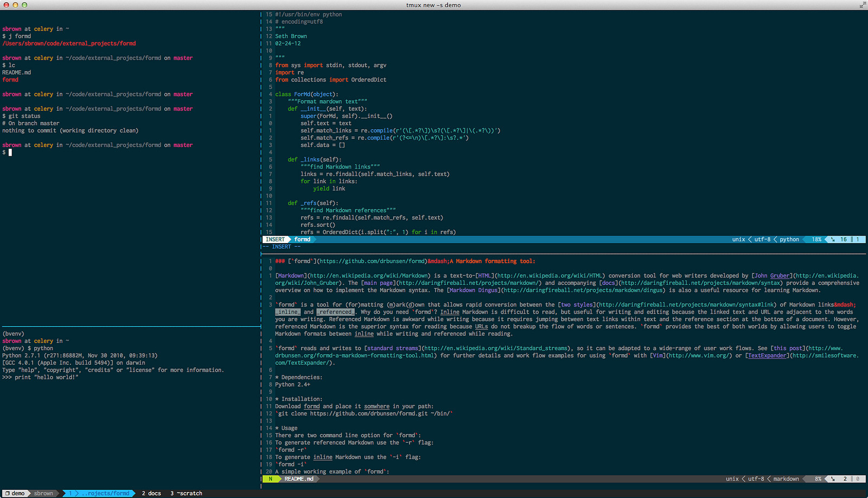
Task: Switch to tmux window 2 docs
Action: click(x=151, y=493)
